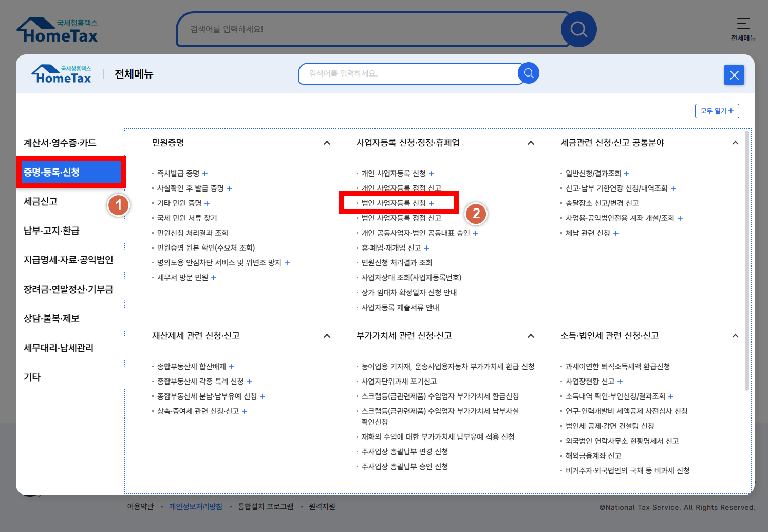This screenshot has width=768, height=532.
Task: Click the plus icon beside 체납 관련 신청
Action: pos(616,233)
